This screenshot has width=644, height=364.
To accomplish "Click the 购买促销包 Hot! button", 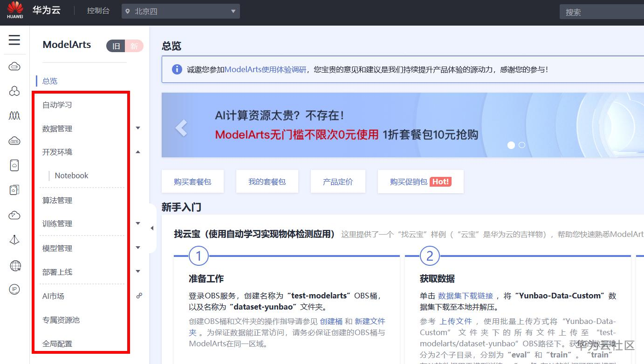I will click(x=420, y=182).
